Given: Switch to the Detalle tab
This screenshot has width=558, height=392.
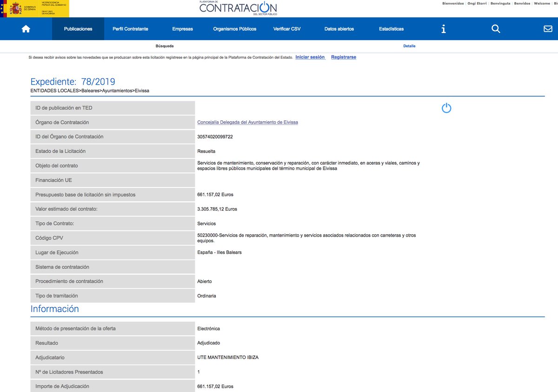Looking at the screenshot, I should point(409,46).
